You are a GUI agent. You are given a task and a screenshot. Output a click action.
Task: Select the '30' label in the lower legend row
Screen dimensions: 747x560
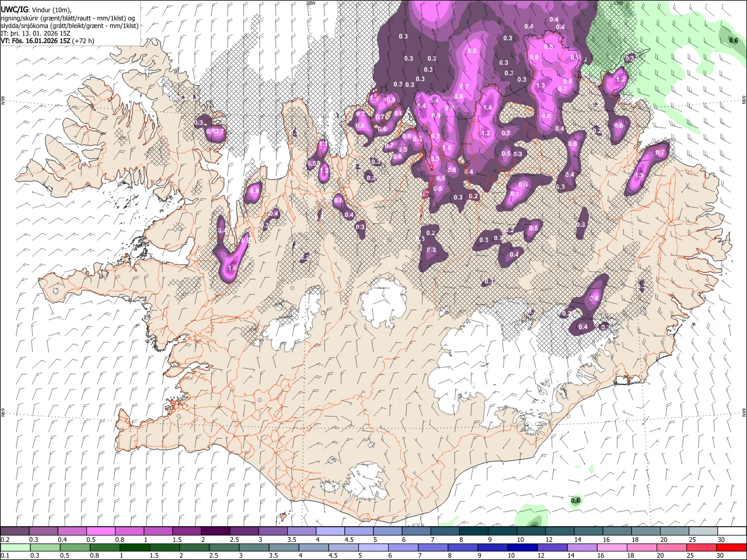[x=720, y=555]
